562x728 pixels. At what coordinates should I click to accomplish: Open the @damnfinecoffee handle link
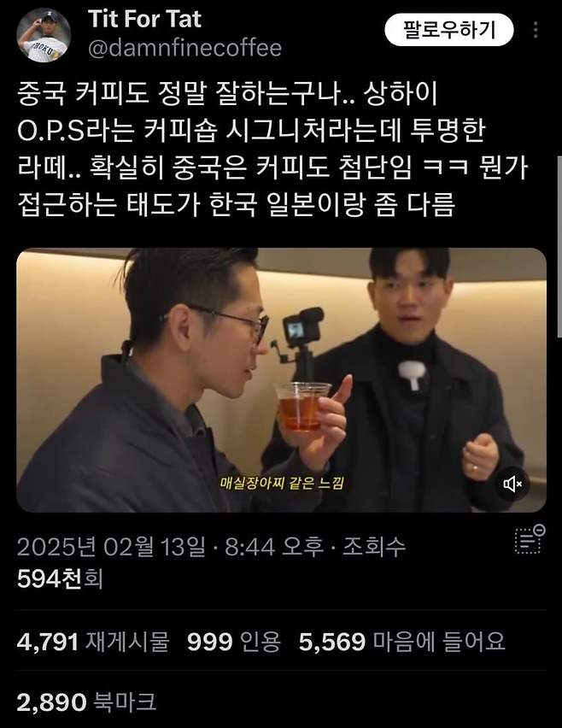coord(184,49)
